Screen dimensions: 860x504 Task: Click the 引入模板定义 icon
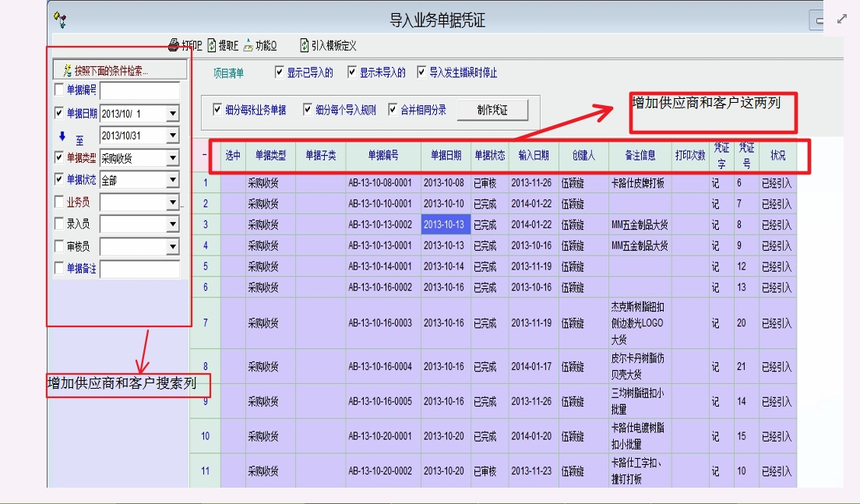tap(304, 45)
